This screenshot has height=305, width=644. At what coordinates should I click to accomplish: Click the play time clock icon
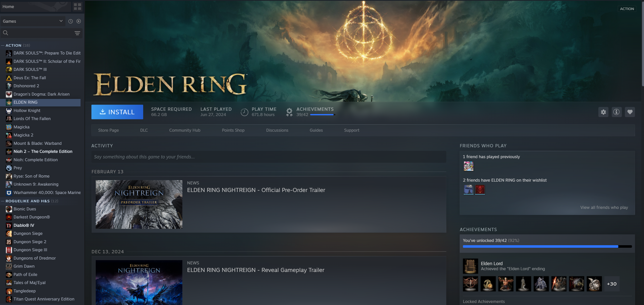pyautogui.click(x=244, y=112)
